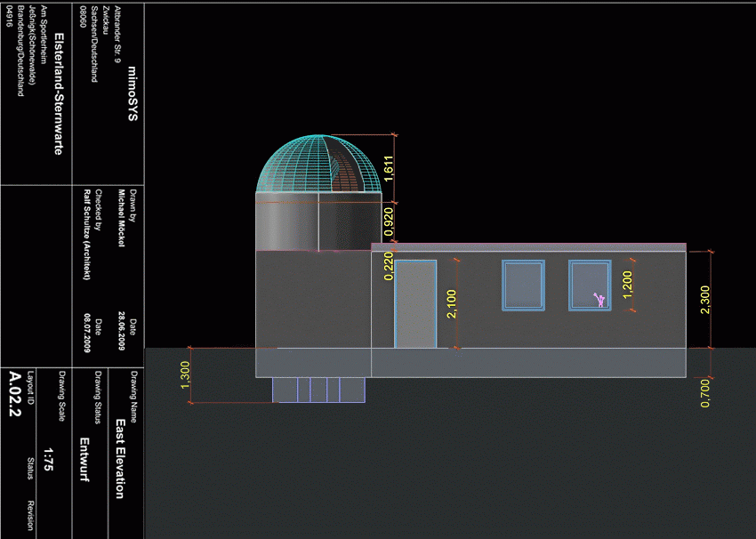
Task: Select the left window of the building
Action: (x=522, y=285)
